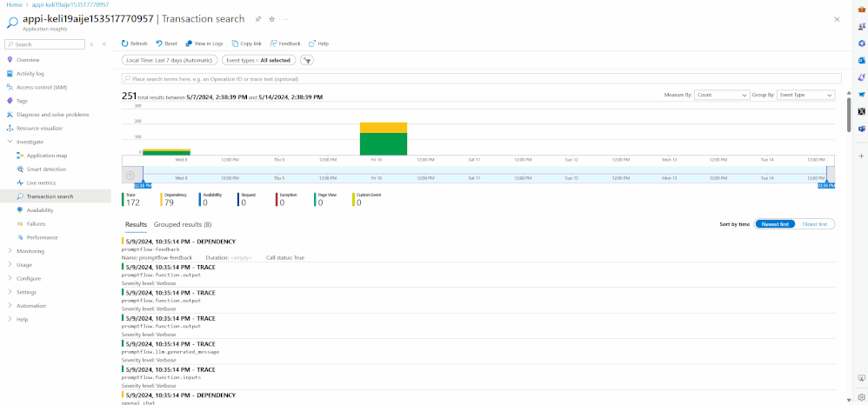The image size is (868, 405).
Task: Toggle Dependency event type filter (79)
Action: [174, 199]
